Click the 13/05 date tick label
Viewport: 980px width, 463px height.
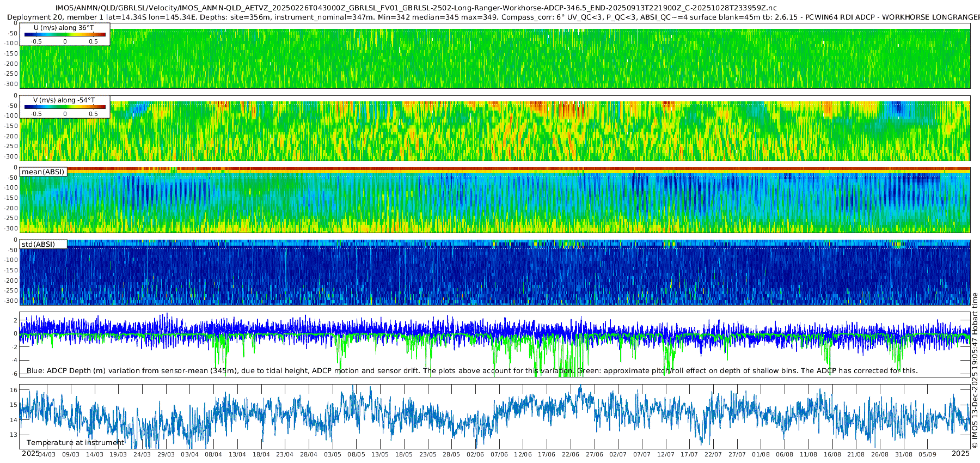pyautogui.click(x=380, y=454)
